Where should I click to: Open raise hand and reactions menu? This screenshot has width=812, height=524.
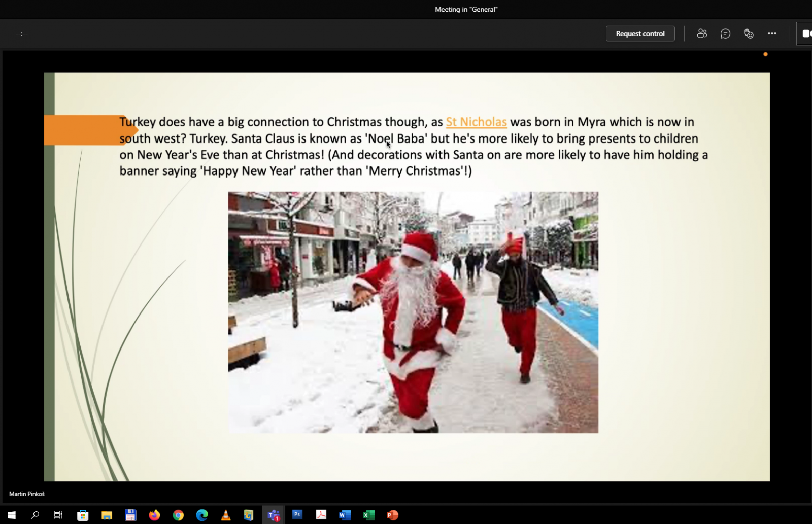tap(749, 33)
